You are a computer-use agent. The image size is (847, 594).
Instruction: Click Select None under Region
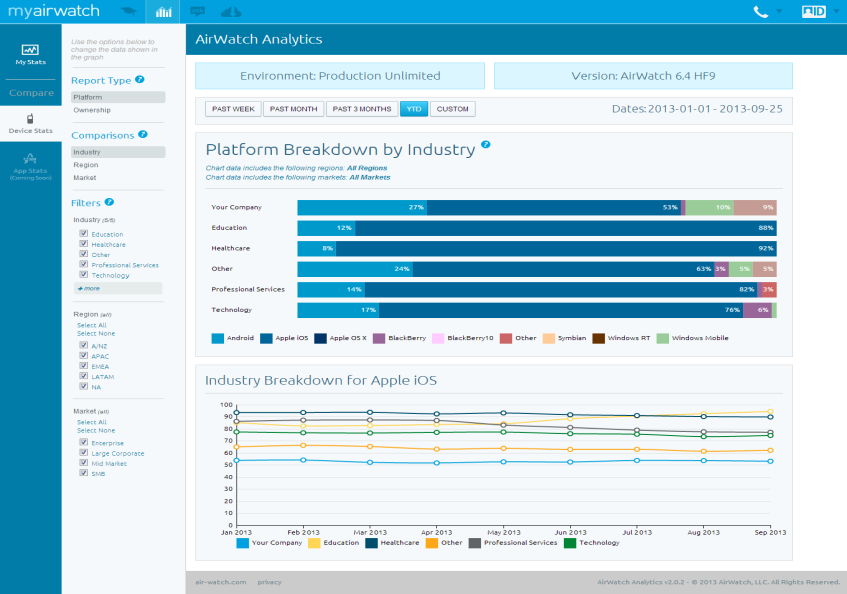click(96, 334)
